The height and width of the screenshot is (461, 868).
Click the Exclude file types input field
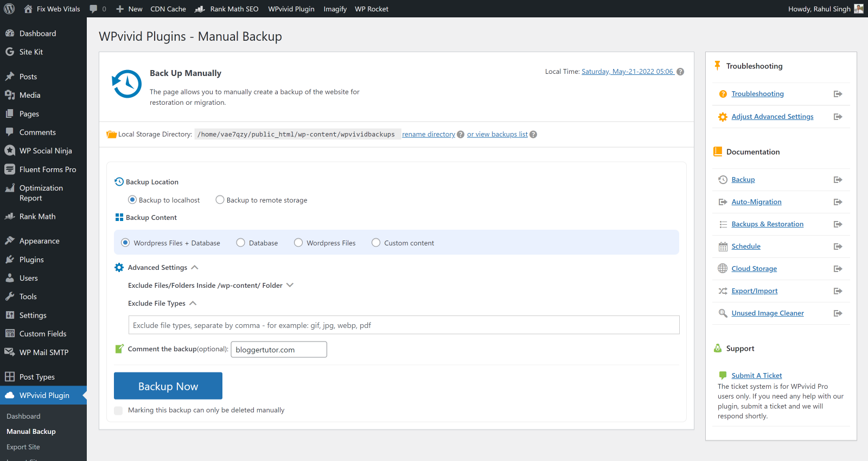(404, 325)
